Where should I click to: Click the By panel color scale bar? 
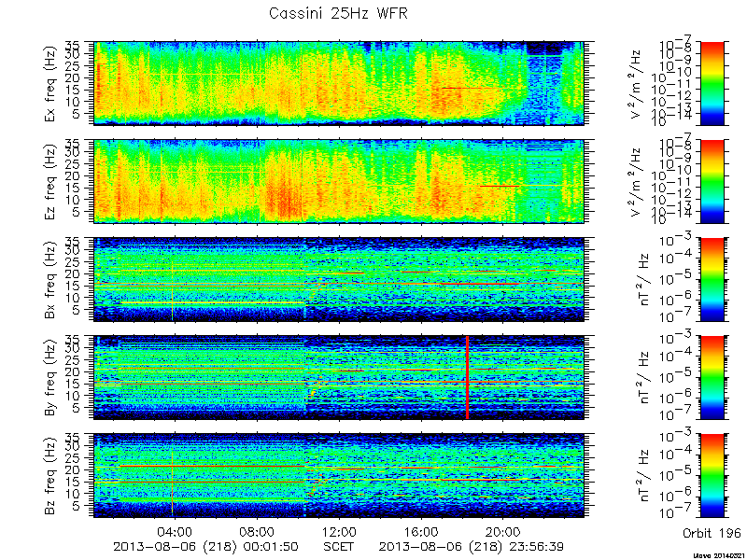click(712, 378)
